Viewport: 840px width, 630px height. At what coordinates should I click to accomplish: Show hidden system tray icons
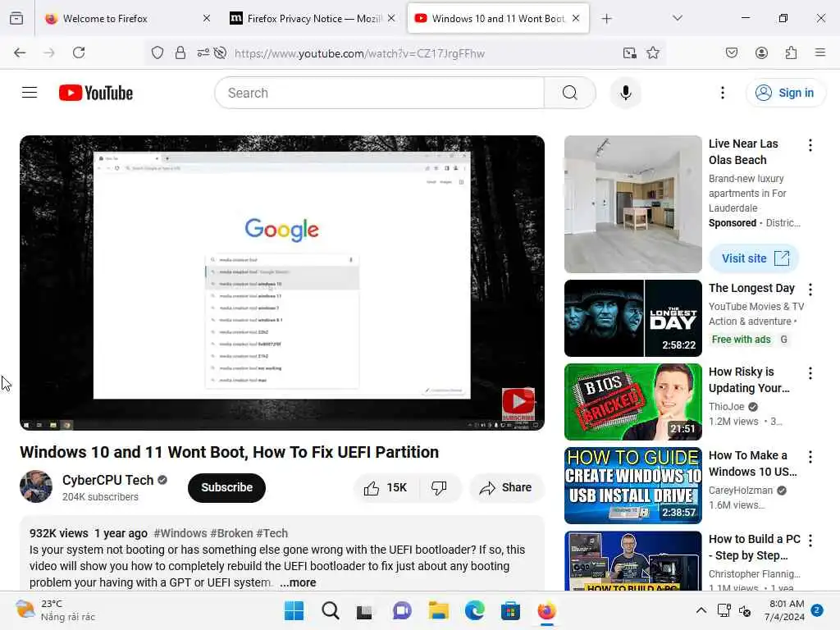click(701, 610)
